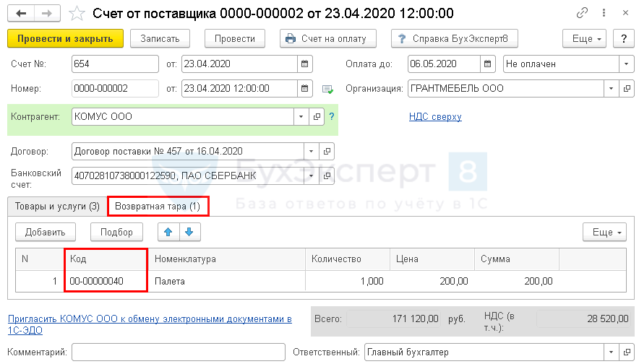Open Контрагент card via open icon
639x364 pixels.
(x=317, y=116)
